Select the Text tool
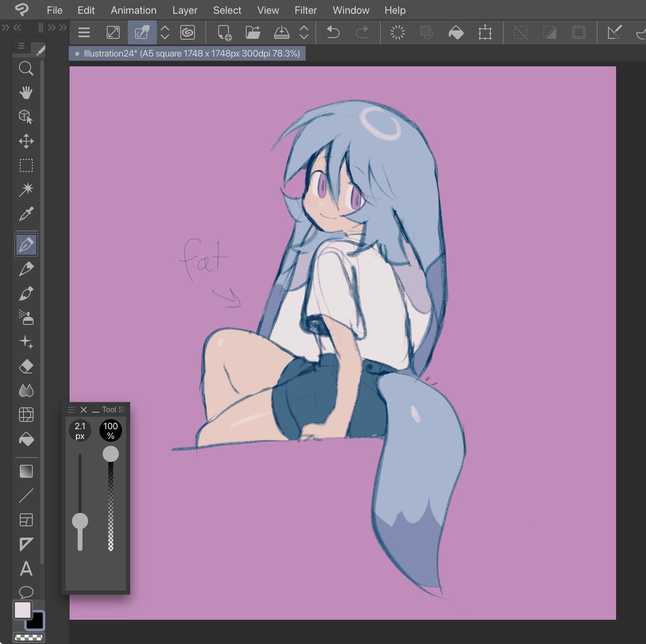The width and height of the screenshot is (646, 644). pos(26,569)
